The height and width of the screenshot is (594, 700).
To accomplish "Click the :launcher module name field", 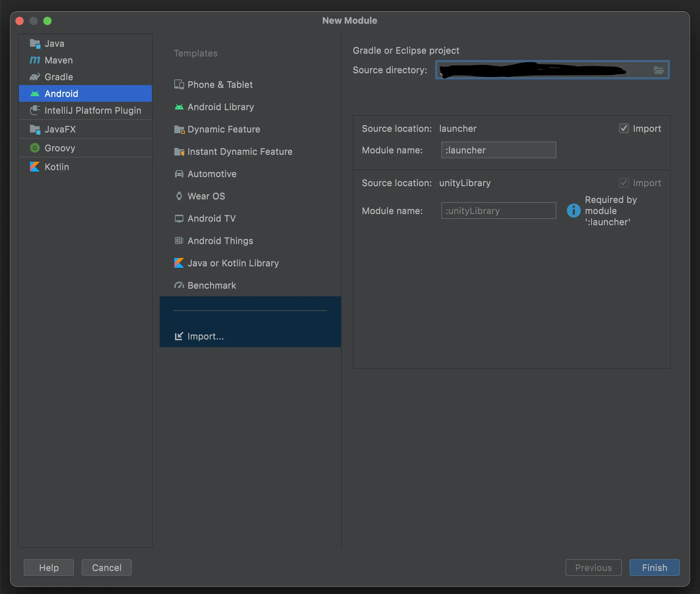I will [x=499, y=150].
